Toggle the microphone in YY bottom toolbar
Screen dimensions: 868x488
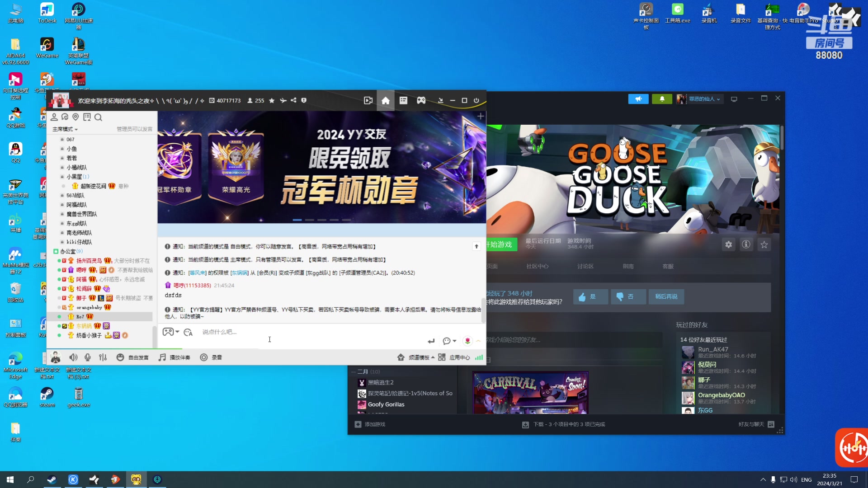88,357
